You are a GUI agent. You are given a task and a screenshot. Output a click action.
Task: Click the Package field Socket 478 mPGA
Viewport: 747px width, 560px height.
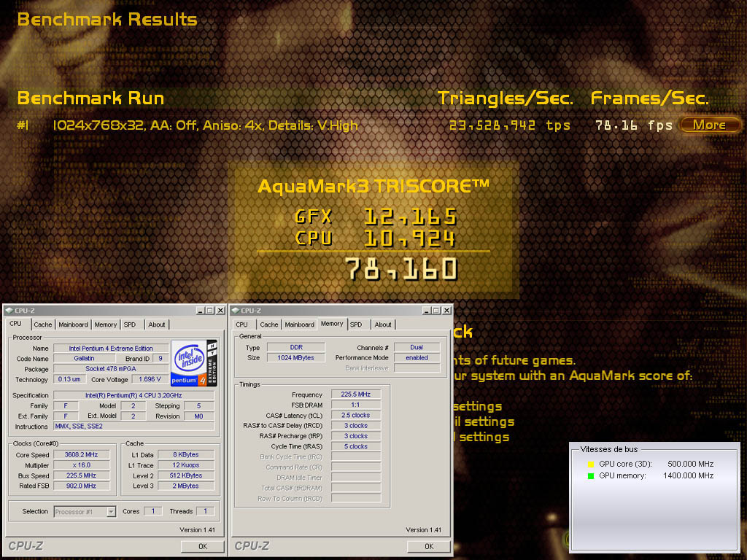111,369
